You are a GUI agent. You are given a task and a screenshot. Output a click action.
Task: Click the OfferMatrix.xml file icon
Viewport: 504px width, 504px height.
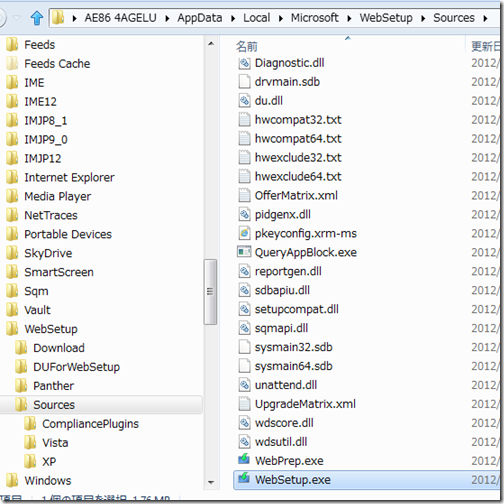[244, 195]
